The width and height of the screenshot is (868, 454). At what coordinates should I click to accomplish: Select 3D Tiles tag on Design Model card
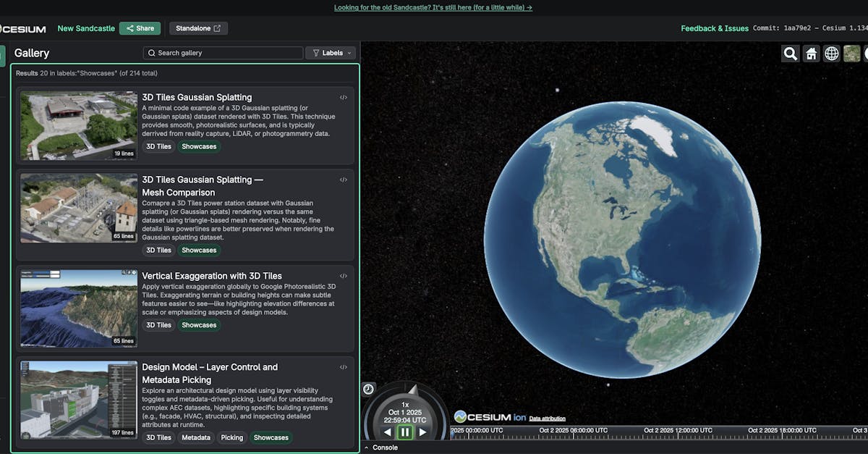158,437
